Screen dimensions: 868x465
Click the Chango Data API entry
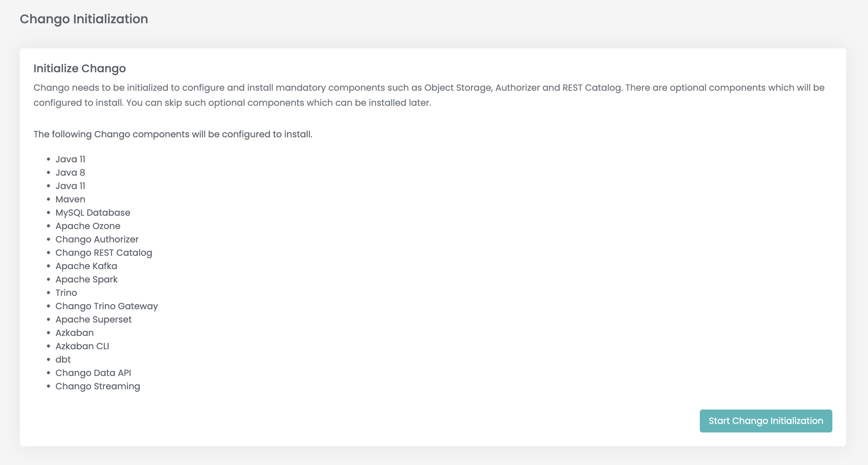coord(93,373)
